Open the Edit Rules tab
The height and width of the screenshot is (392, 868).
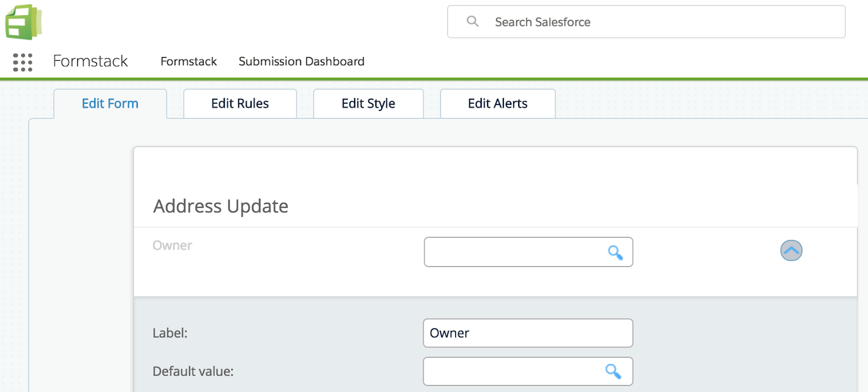(x=240, y=104)
